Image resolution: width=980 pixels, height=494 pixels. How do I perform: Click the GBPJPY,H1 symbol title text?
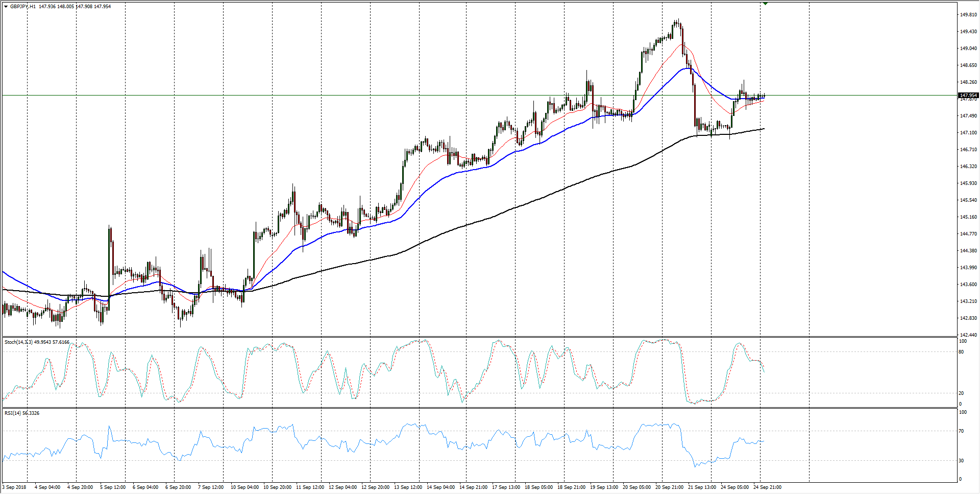[x=23, y=7]
